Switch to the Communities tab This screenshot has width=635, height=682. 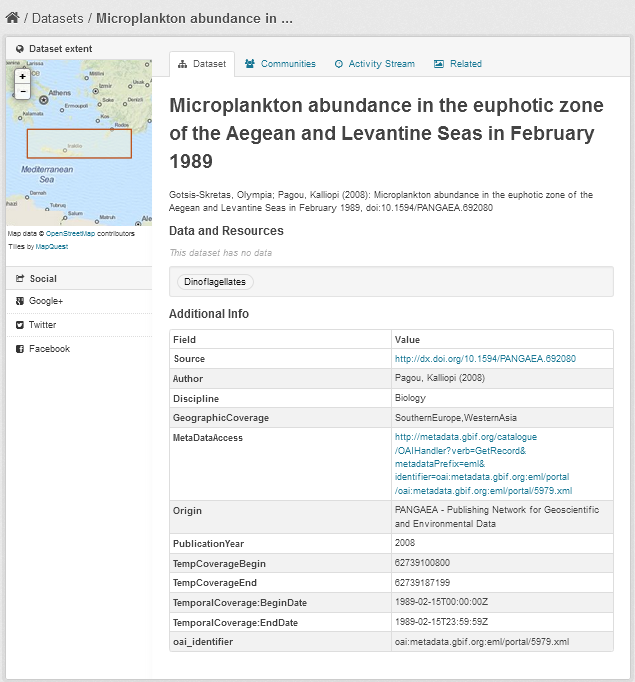[x=280, y=64]
